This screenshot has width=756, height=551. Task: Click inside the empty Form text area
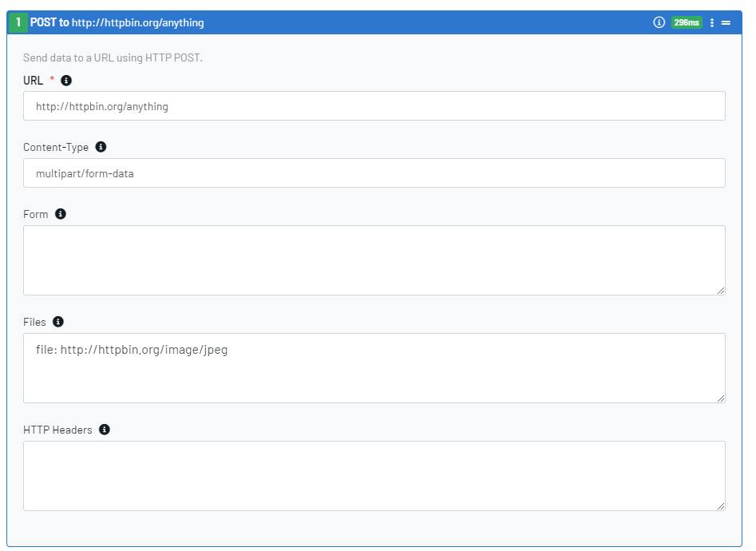tap(374, 260)
